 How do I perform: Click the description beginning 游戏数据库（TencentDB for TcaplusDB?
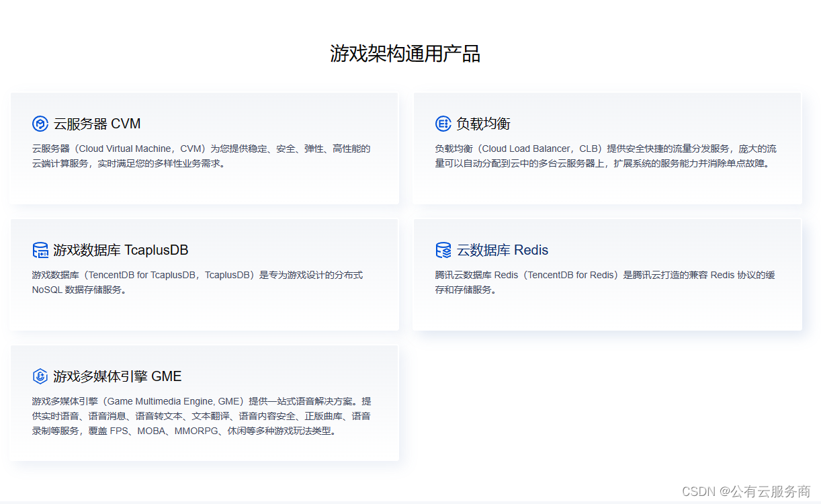point(198,282)
